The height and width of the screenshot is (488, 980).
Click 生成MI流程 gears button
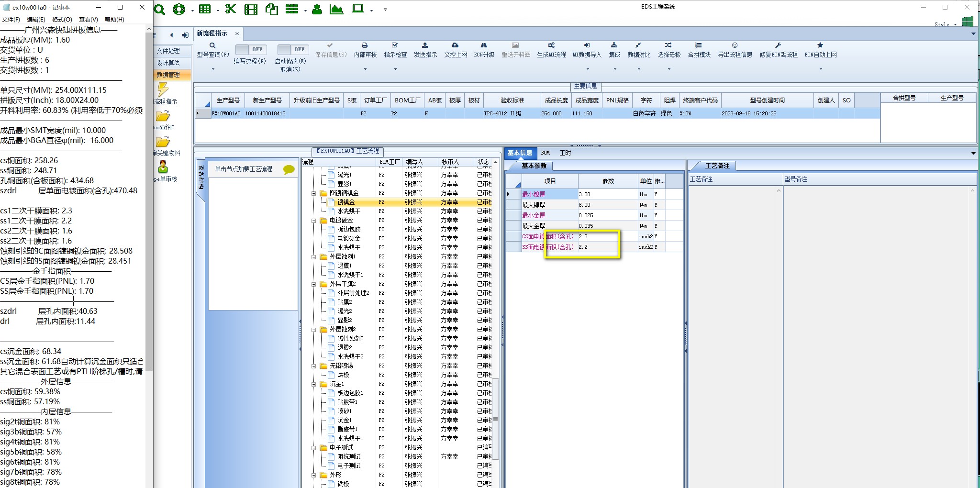click(551, 50)
